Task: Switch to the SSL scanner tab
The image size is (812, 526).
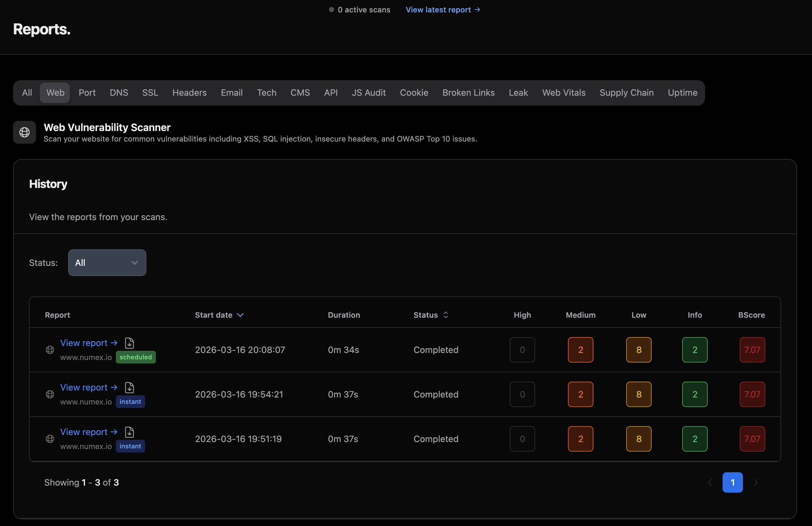Action: click(x=150, y=92)
